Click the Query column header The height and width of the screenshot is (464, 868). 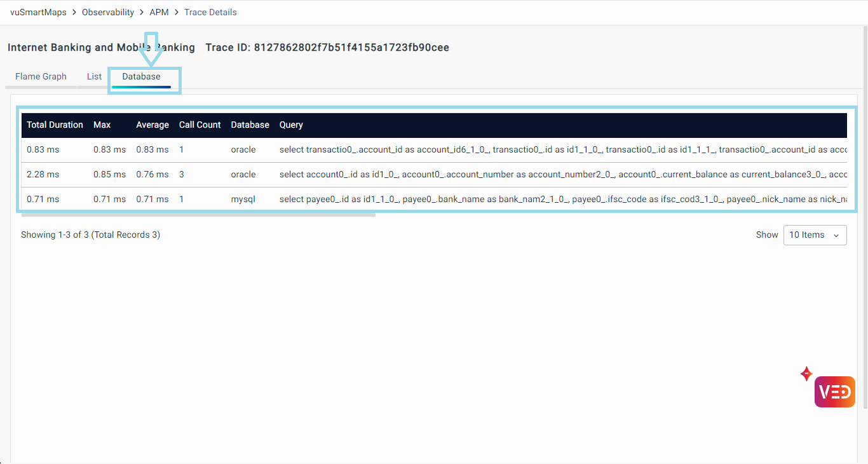(291, 125)
